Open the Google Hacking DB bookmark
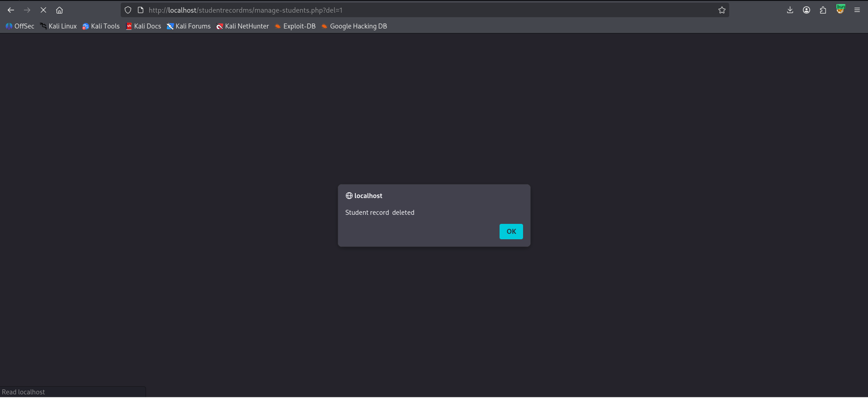868x398 pixels. [354, 26]
